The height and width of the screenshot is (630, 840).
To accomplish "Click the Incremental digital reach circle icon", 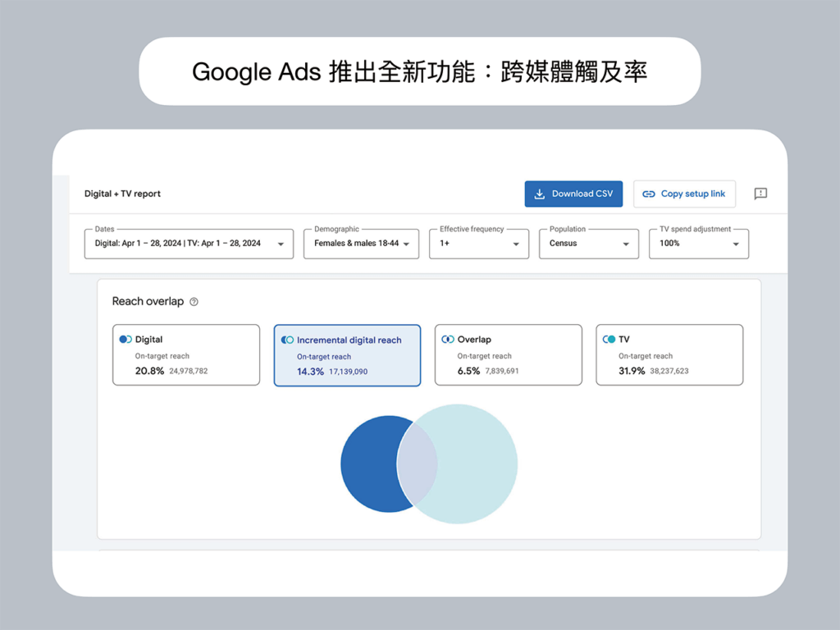I will (x=287, y=340).
